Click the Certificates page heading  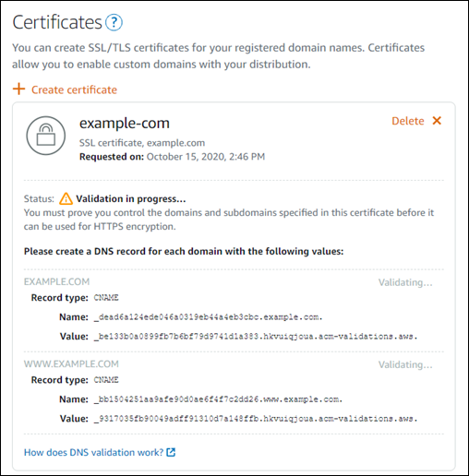click(57, 22)
